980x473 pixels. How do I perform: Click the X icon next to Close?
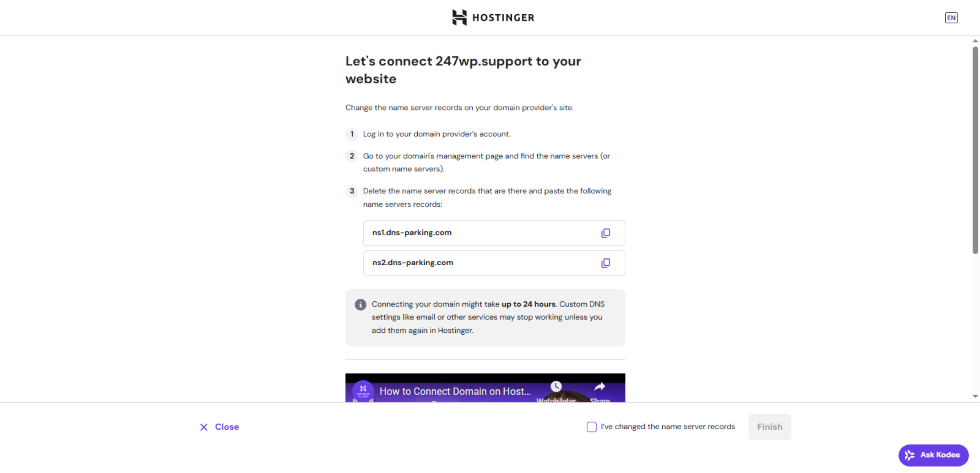[204, 427]
